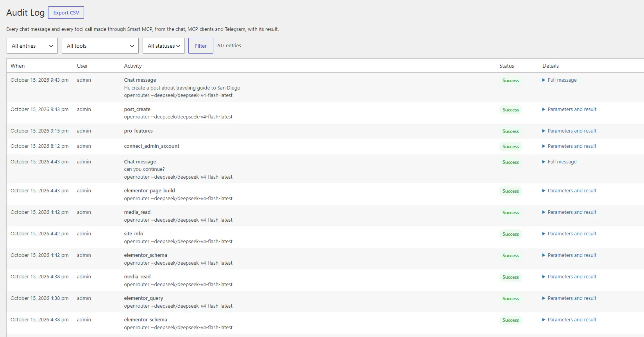Open the All statuses dropdown

coord(164,46)
